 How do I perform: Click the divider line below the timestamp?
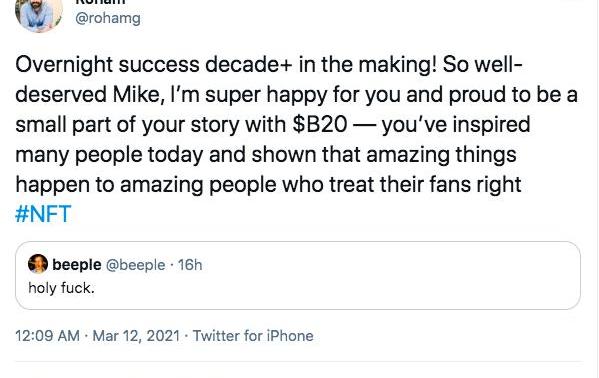point(299,361)
